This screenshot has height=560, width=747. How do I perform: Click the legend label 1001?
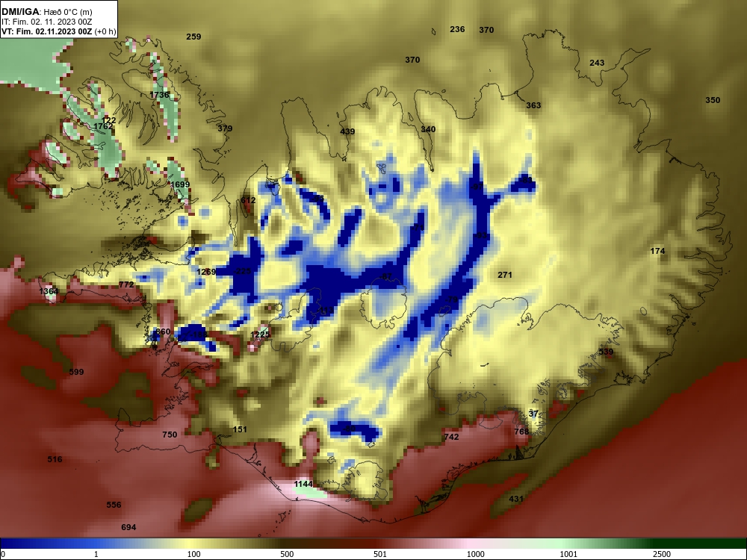point(568,554)
